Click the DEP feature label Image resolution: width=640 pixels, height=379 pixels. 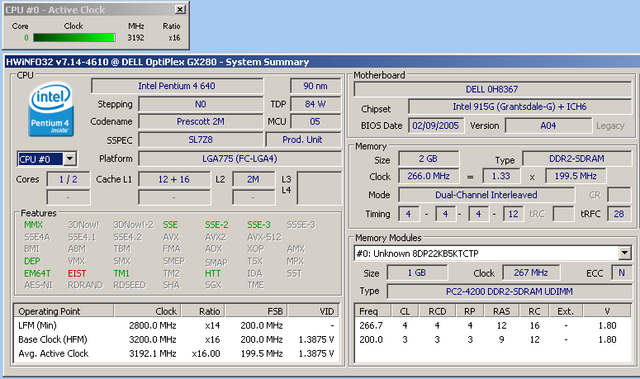coord(32,261)
